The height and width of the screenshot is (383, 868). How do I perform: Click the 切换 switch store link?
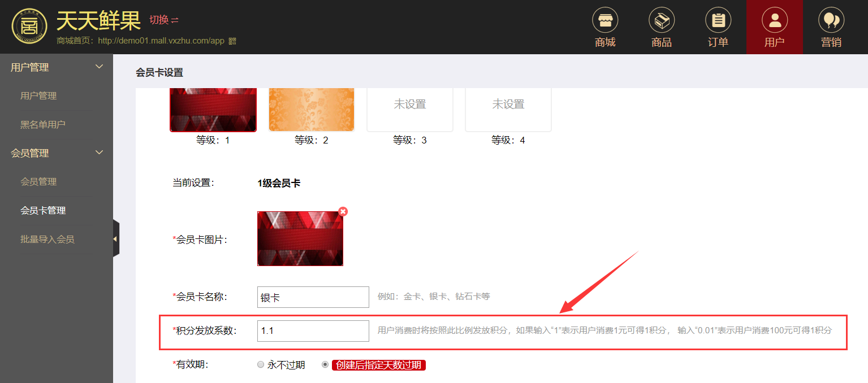pos(163,20)
